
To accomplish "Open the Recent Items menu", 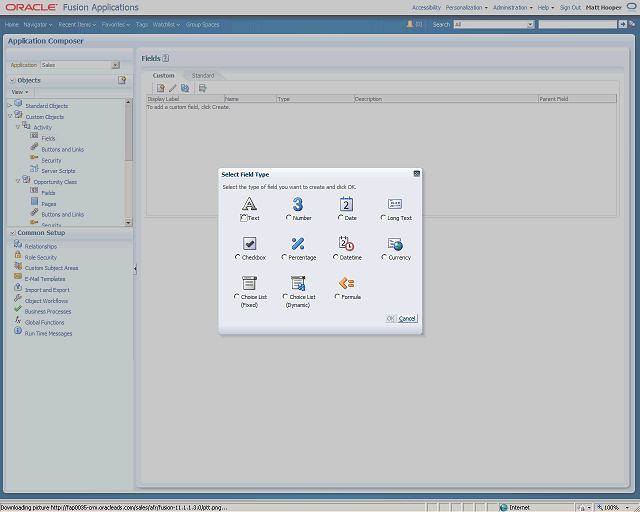I will (77, 24).
